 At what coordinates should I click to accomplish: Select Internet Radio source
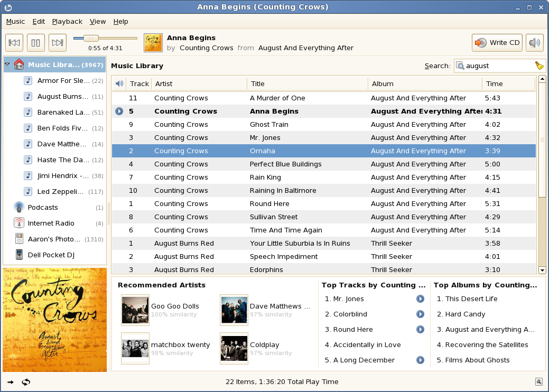tap(51, 223)
